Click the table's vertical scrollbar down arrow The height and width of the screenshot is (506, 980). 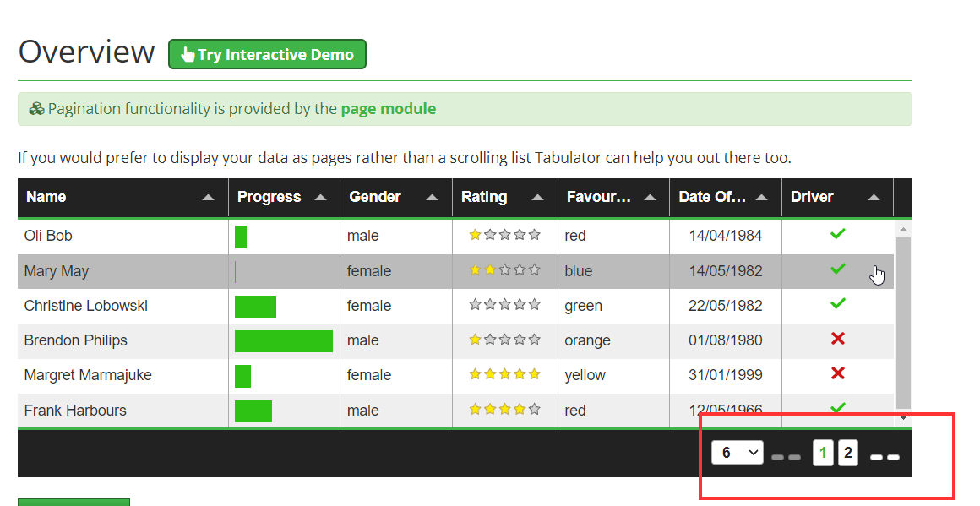[904, 416]
